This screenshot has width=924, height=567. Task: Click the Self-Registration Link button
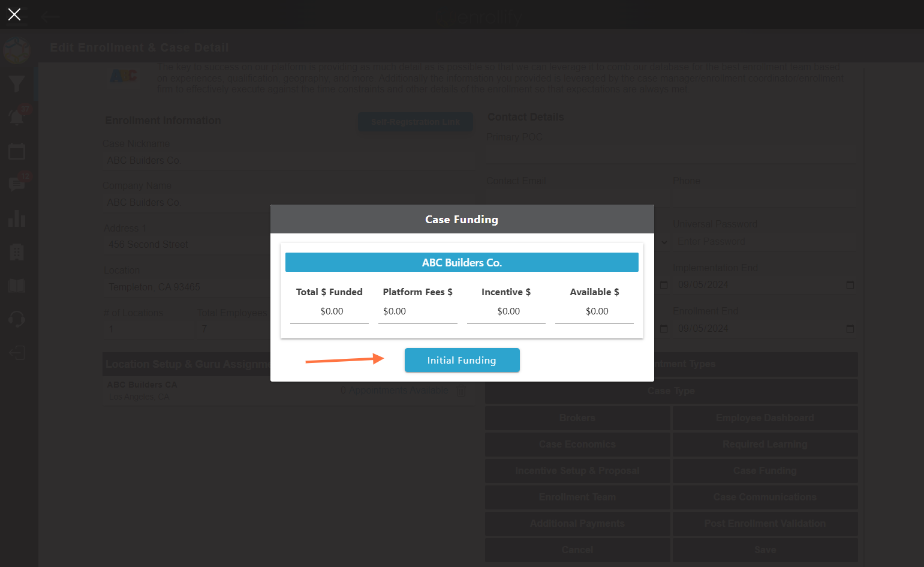(x=416, y=122)
